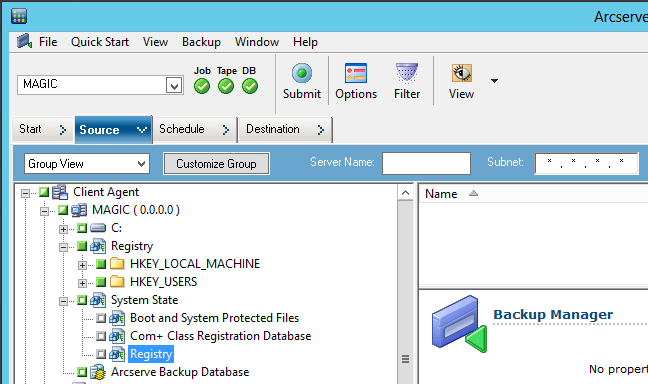Click the top-level Registry node icon
The width and height of the screenshot is (648, 384).
click(x=98, y=246)
